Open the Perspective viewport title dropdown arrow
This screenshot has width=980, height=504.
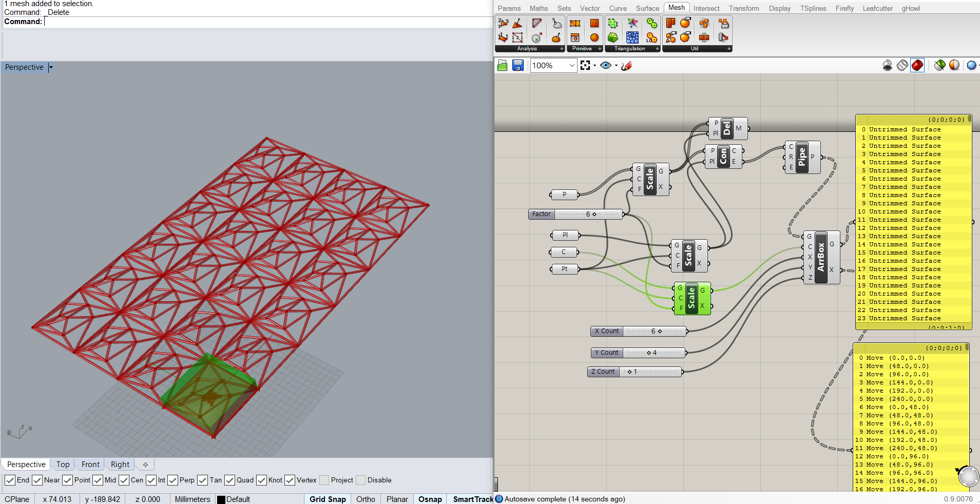[x=51, y=67]
